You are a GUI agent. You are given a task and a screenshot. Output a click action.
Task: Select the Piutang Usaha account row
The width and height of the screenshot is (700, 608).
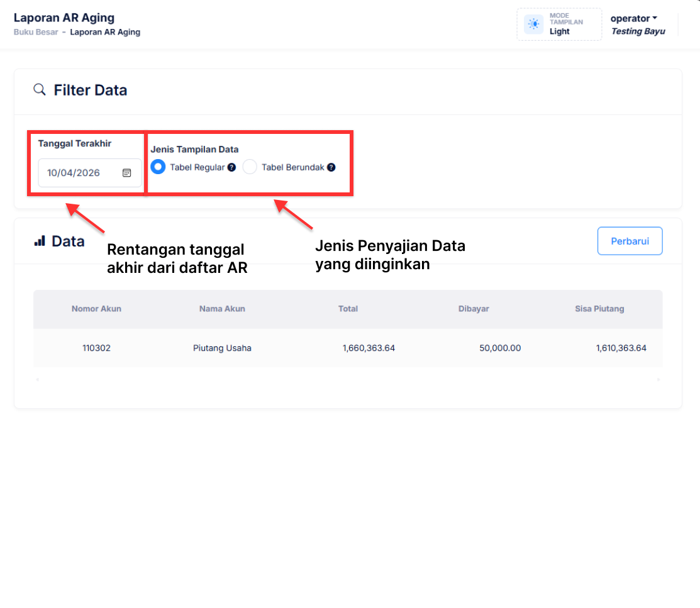222,348
